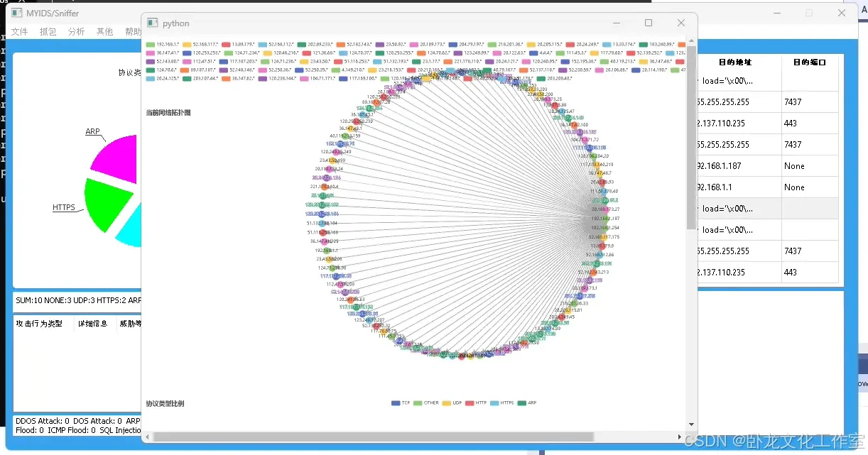
Task: Toggle the ARP series in protocol legend
Action: pos(527,402)
